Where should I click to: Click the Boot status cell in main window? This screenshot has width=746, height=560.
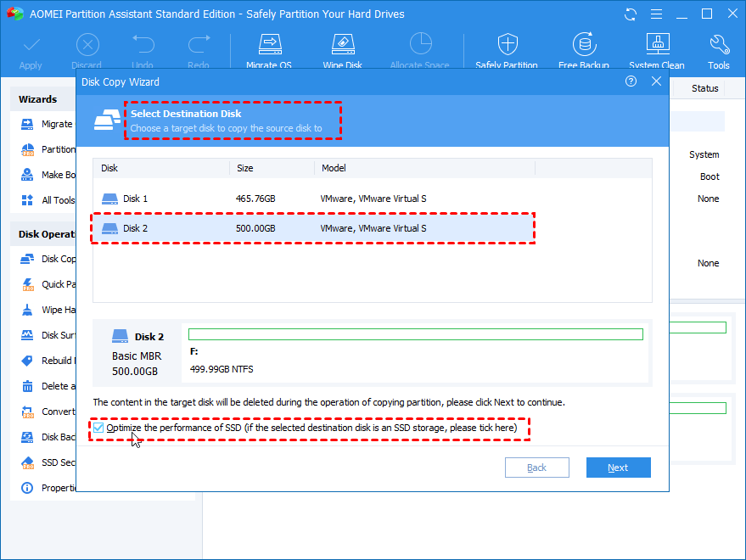click(x=710, y=176)
